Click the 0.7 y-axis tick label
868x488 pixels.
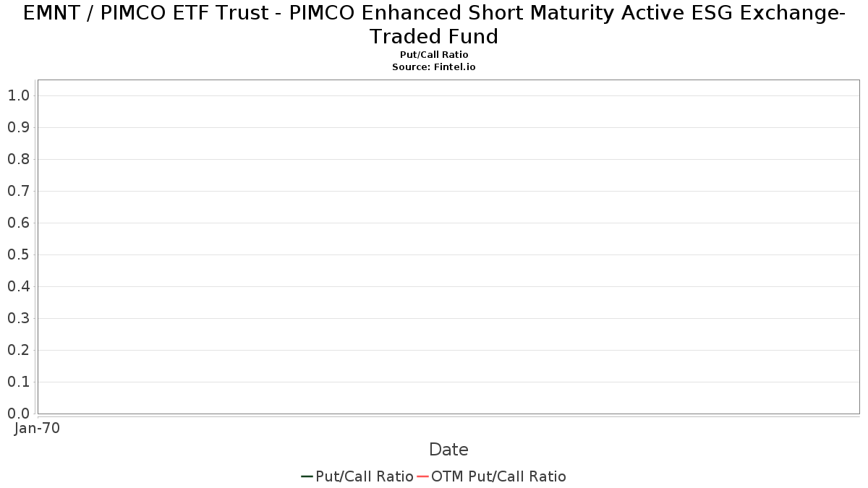pyautogui.click(x=18, y=191)
